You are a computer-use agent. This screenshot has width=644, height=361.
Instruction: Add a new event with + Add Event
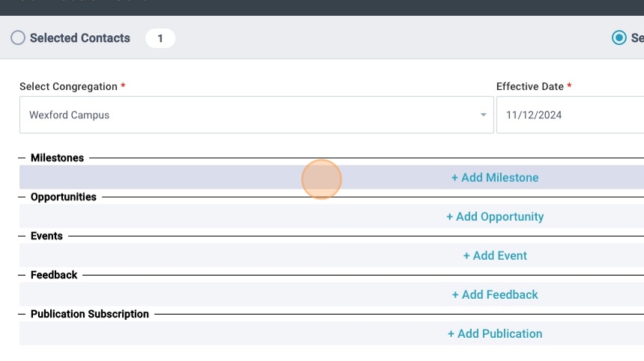pyautogui.click(x=495, y=255)
